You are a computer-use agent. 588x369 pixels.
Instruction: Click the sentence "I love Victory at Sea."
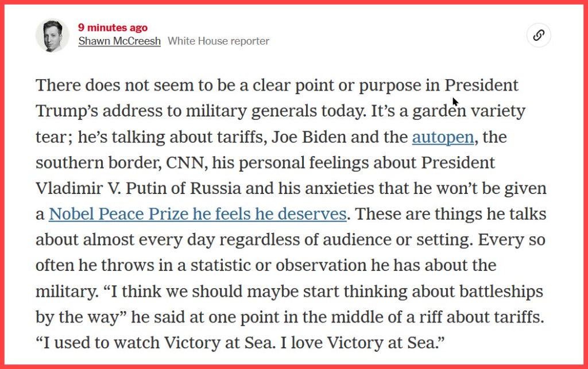tap(368, 343)
